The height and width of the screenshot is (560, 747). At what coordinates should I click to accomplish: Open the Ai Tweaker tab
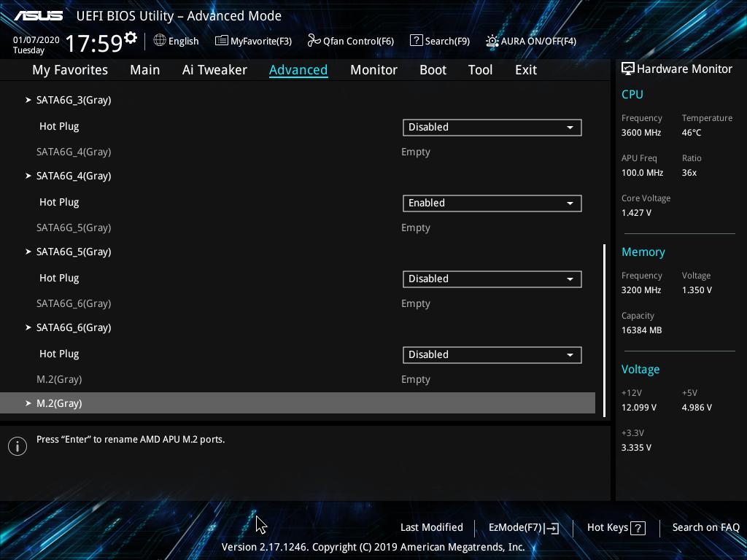[214, 70]
